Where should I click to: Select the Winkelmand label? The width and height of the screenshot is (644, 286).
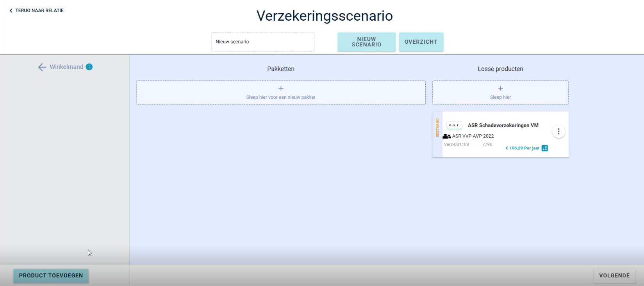point(66,67)
